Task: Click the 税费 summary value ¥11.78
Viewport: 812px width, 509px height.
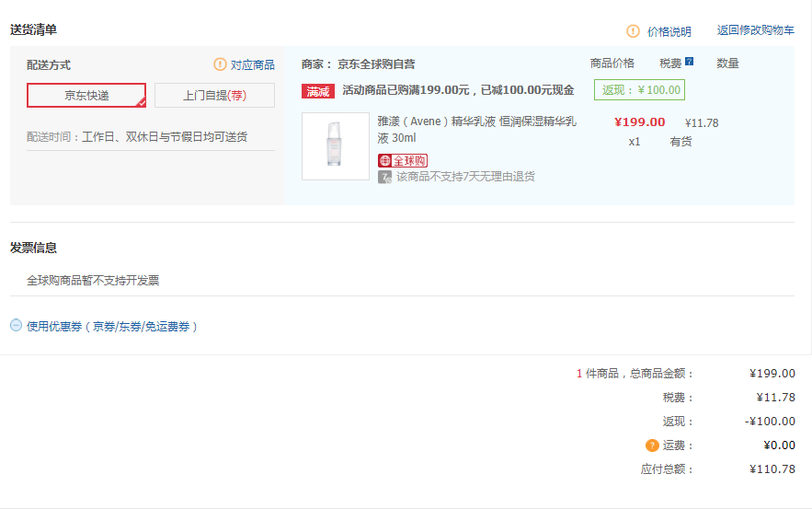Action: pyautogui.click(x=776, y=398)
